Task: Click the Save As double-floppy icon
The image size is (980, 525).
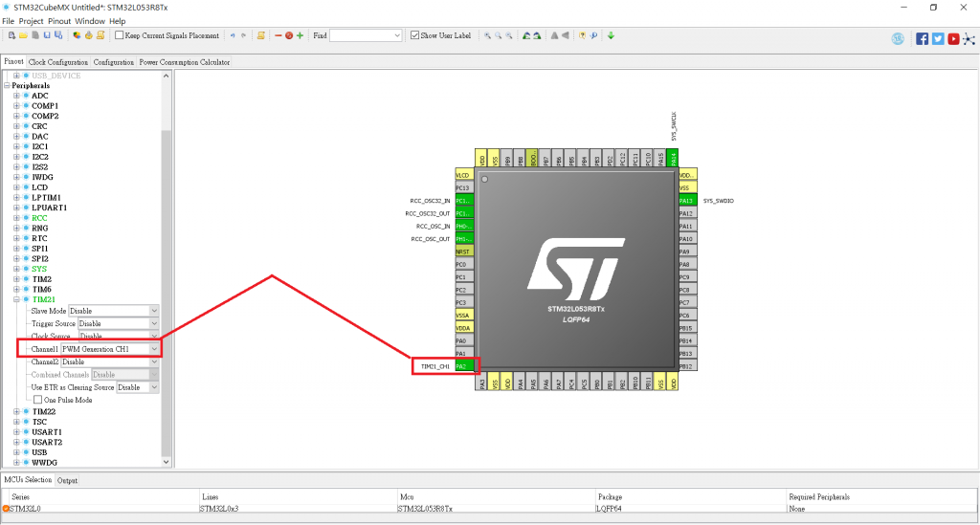Action: (58, 35)
